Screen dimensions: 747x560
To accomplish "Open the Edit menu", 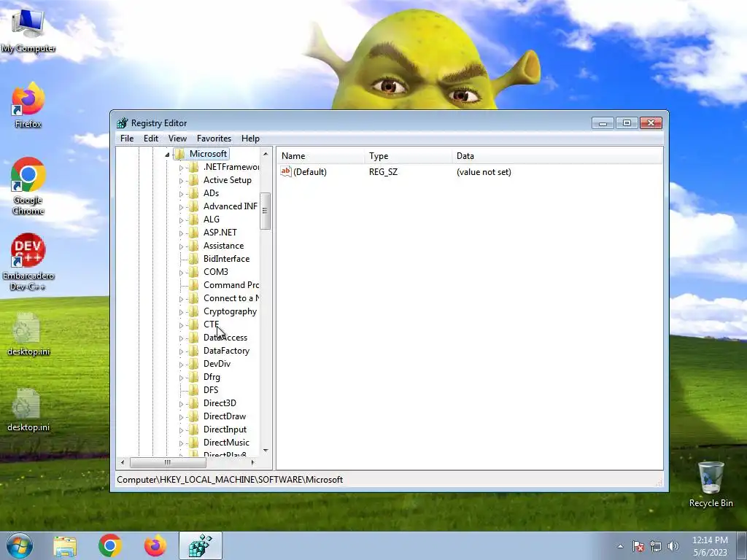I will tap(150, 138).
